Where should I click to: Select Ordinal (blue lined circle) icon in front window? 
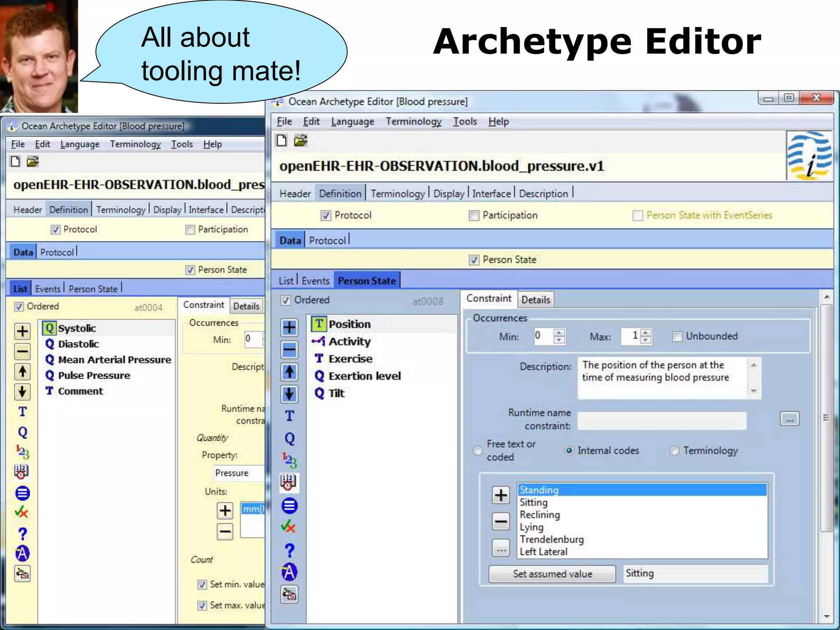(289, 506)
